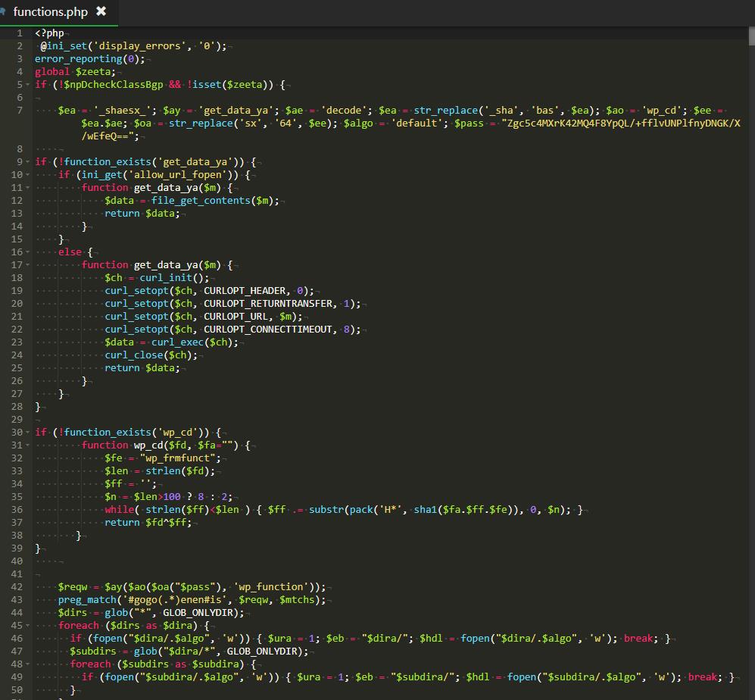
Task: Click 'GLOB_ONLYDIR' on line 44
Action: pos(198,613)
